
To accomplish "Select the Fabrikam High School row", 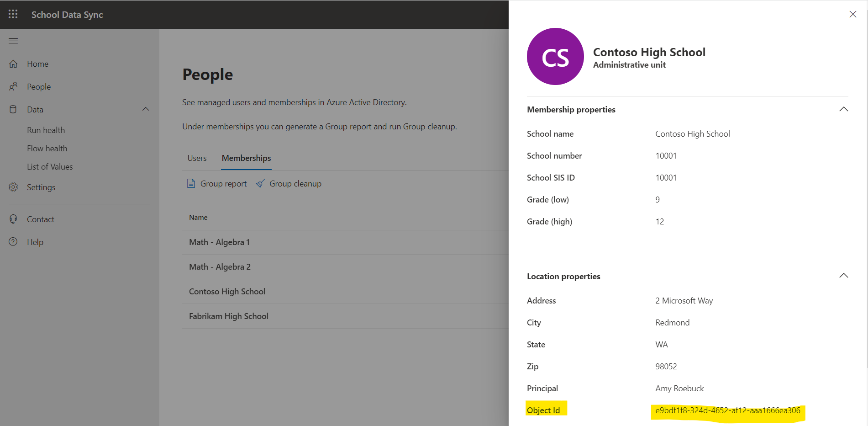I will coord(345,316).
